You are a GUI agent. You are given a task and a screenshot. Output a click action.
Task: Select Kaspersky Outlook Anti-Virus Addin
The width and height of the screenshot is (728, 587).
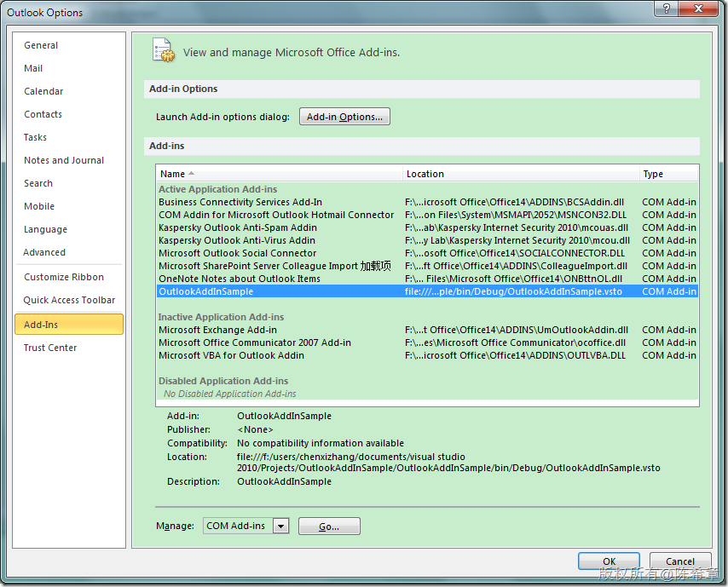point(427,240)
